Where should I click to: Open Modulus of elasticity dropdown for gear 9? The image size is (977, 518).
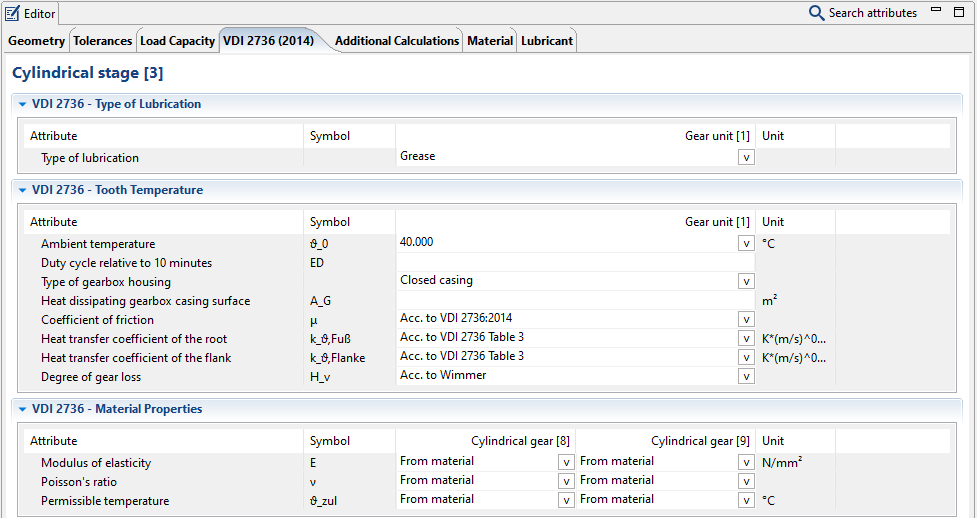point(746,462)
